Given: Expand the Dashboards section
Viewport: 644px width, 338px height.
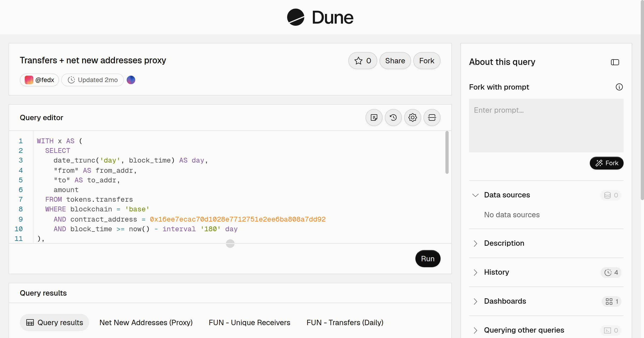Looking at the screenshot, I should (475, 301).
